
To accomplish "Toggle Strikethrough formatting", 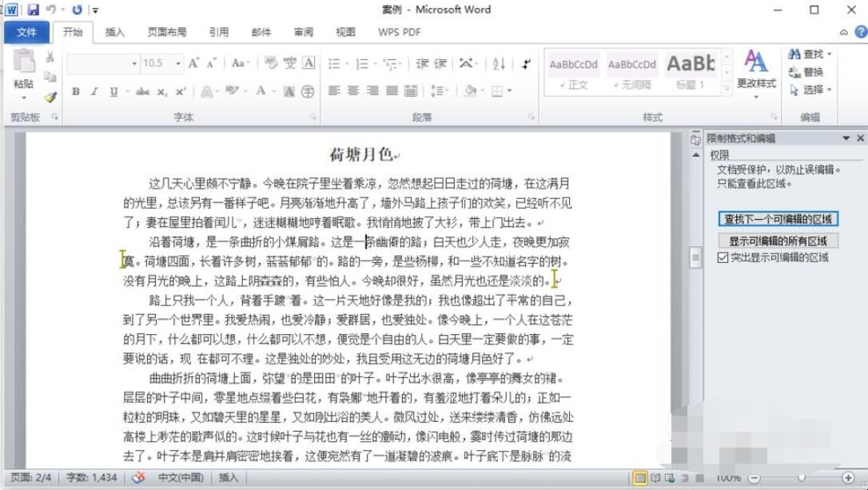I will point(143,92).
